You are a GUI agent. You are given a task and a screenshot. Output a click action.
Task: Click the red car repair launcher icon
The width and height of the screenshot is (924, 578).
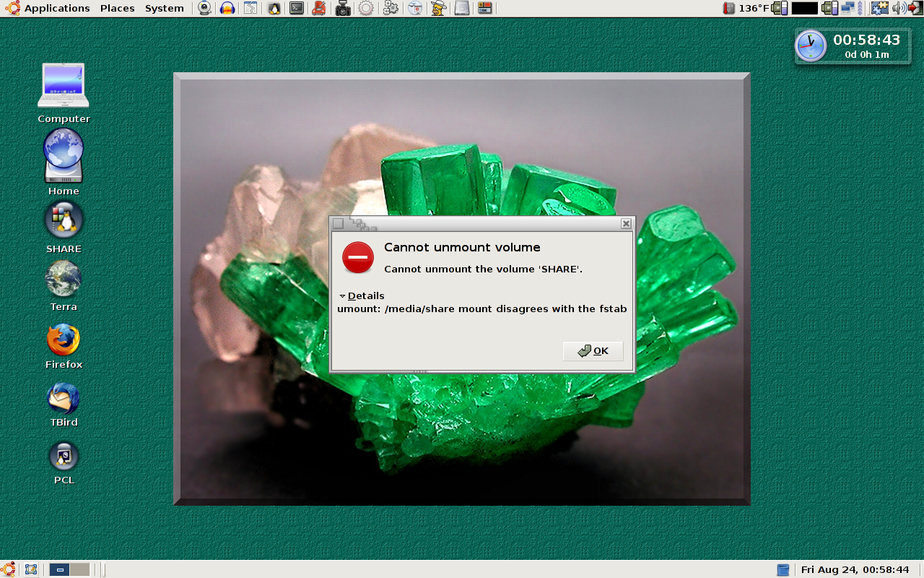coord(319,8)
